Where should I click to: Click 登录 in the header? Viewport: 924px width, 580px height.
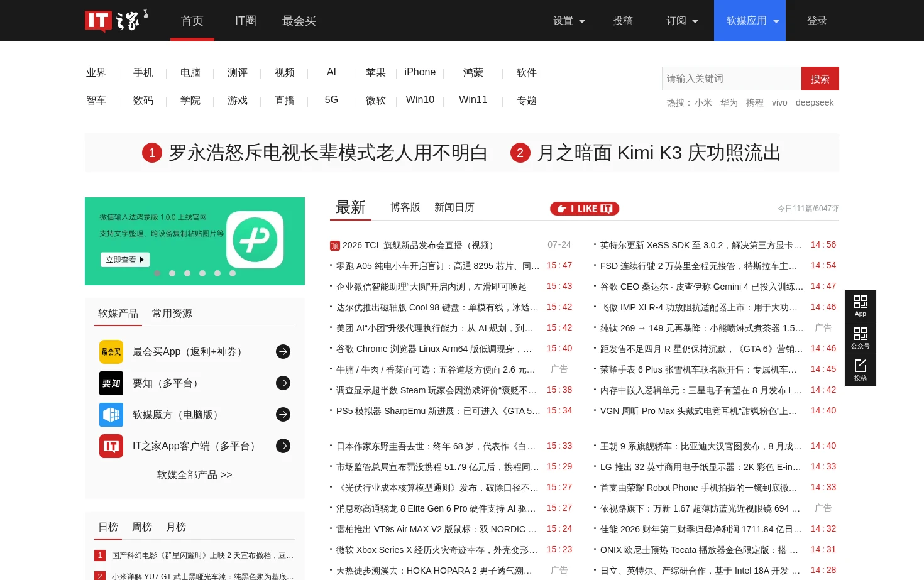click(817, 21)
